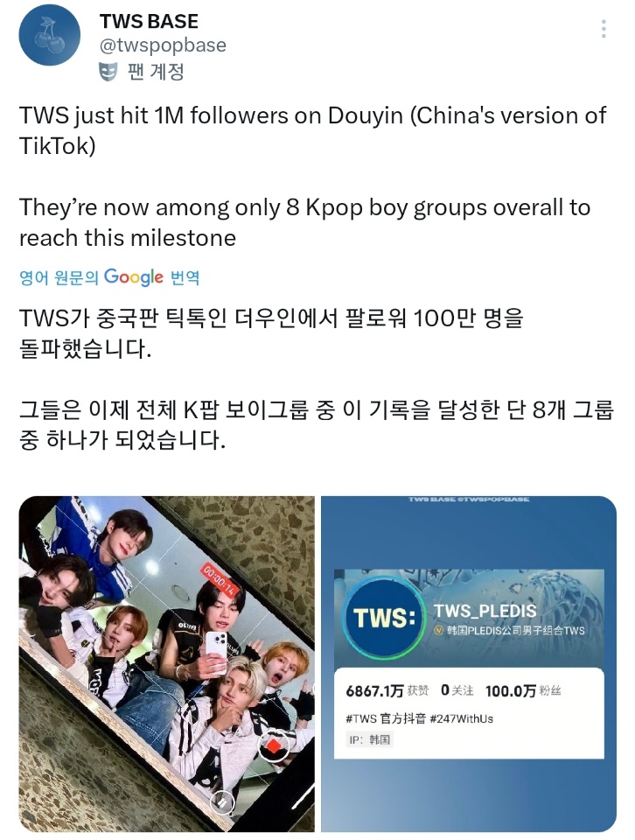Open the three-dot more options menu
The width and height of the screenshot is (635, 840).
pos(604,29)
